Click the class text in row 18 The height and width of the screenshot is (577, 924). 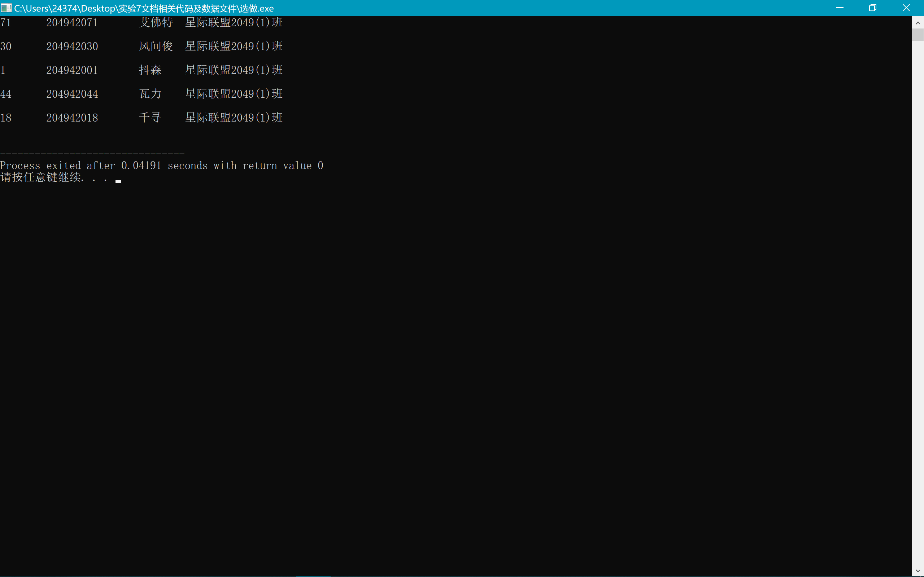[x=234, y=118]
